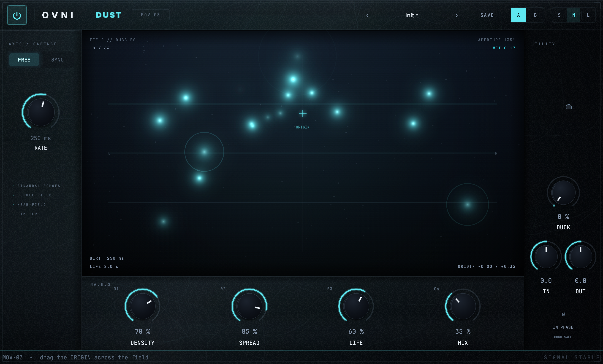Click the BIRTH 250 ms readout
Image resolution: width=603 pixels, height=364 pixels.
pyautogui.click(x=107, y=258)
